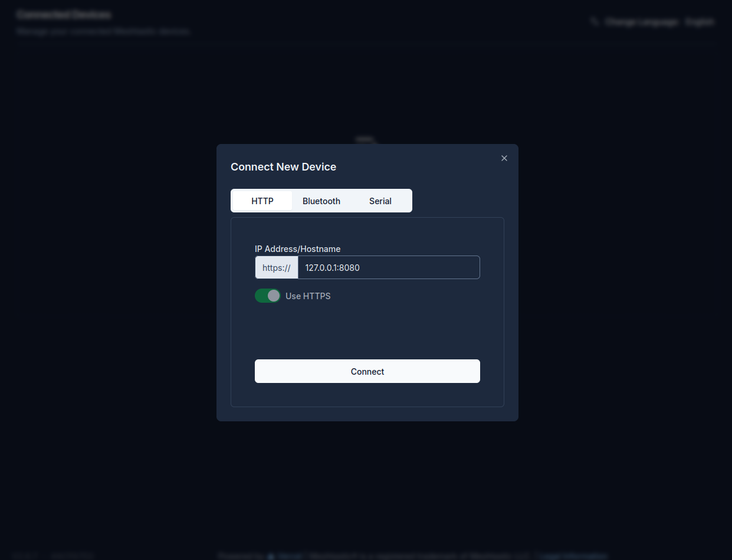Select the HTTP connection tab

pyautogui.click(x=262, y=201)
